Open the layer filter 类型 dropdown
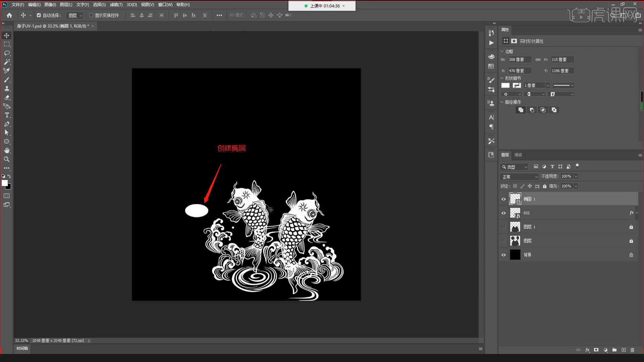The image size is (644, 362). 514,167
